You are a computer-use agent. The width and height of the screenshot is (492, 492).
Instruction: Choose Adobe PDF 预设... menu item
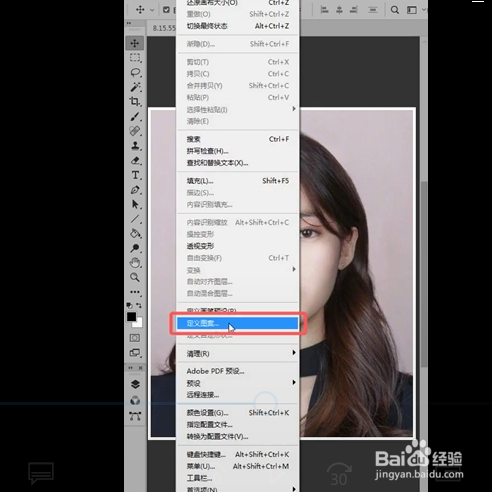(x=237, y=371)
